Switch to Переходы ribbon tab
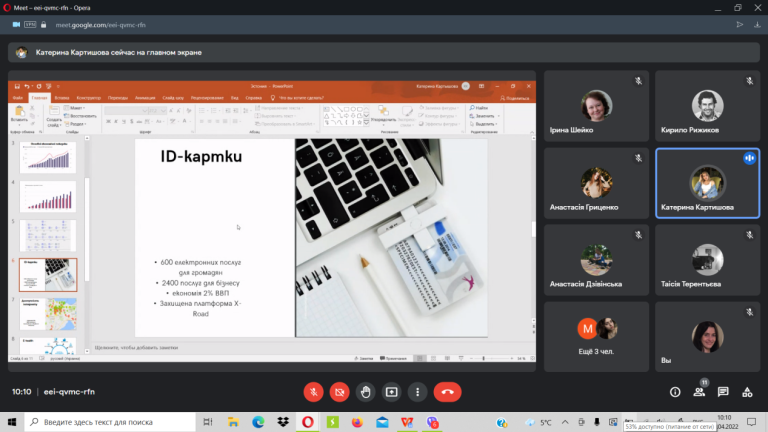The width and height of the screenshot is (768, 432). [x=118, y=98]
